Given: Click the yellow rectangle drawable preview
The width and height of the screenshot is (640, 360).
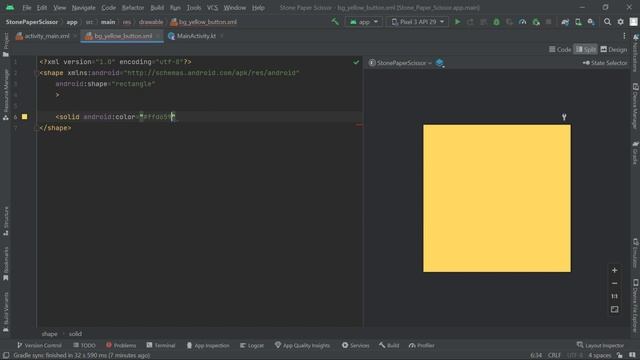Looking at the screenshot, I should click(497, 198).
